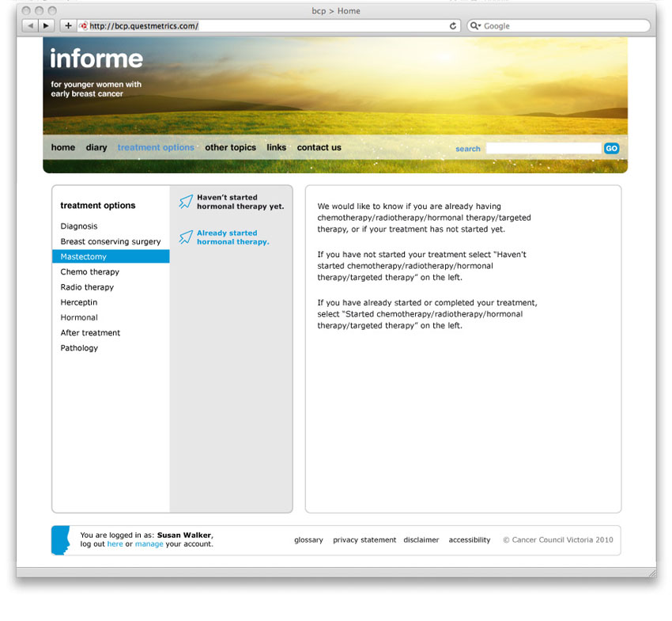Click the browser back arrow button
The width and height of the screenshot is (672, 621).
(x=30, y=26)
